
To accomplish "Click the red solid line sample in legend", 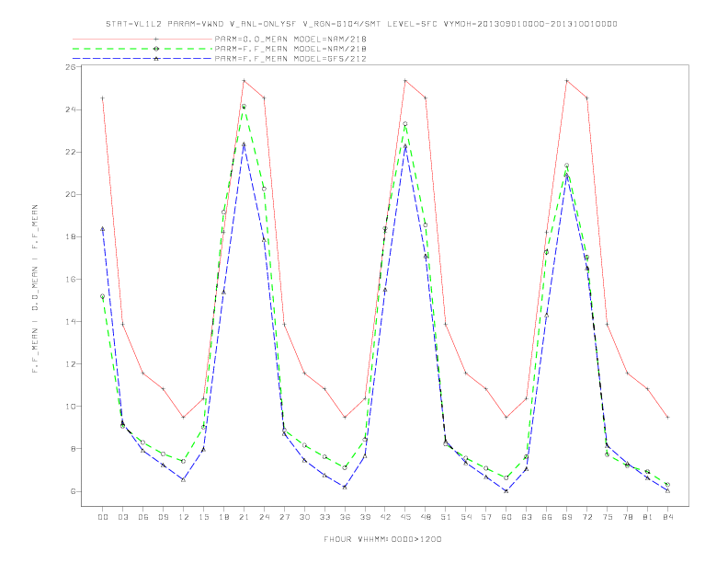I will [142, 39].
